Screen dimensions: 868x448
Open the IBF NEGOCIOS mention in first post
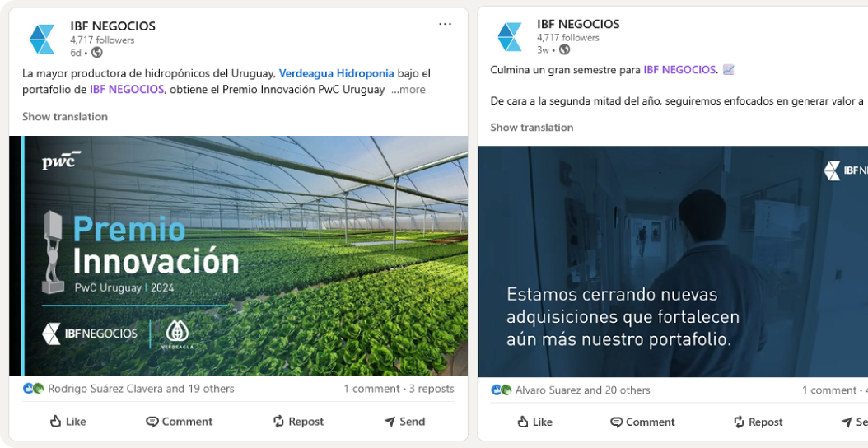127,89
